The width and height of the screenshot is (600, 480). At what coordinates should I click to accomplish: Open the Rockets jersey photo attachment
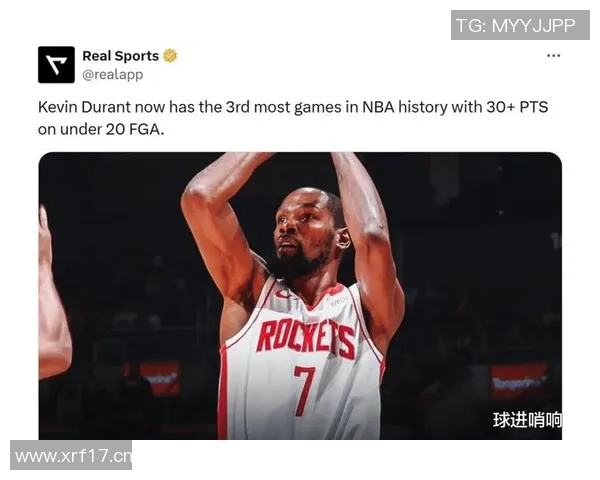click(300, 296)
